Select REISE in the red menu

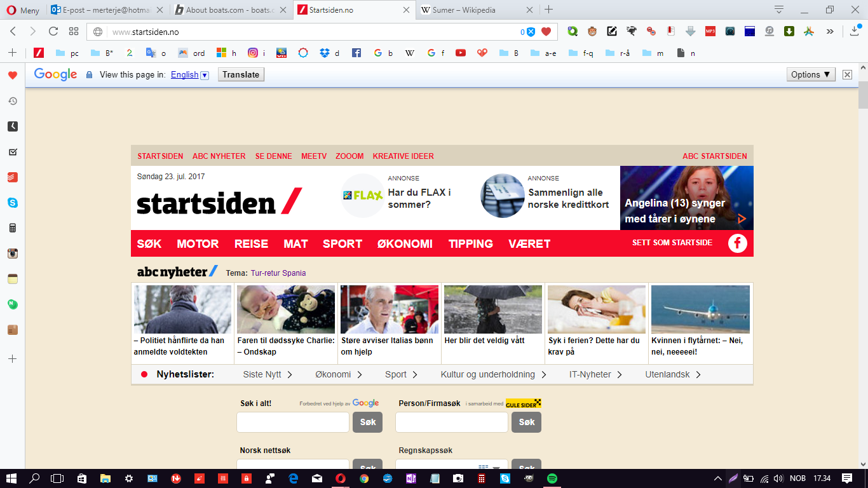pos(252,243)
